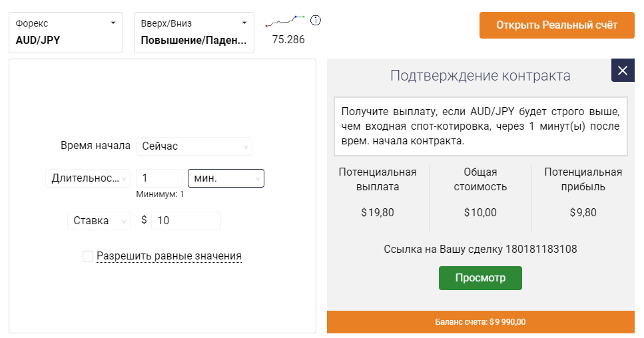Click the trade reference number 180181183108
The image size is (644, 338).
[x=541, y=250]
